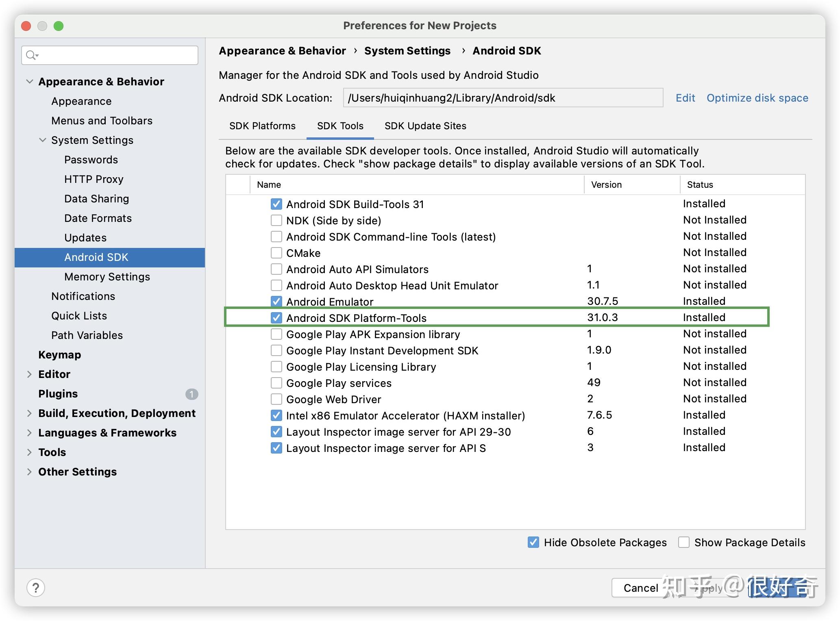Open the Plugins update badge
Image resolution: width=840 pixels, height=621 pixels.
[192, 394]
